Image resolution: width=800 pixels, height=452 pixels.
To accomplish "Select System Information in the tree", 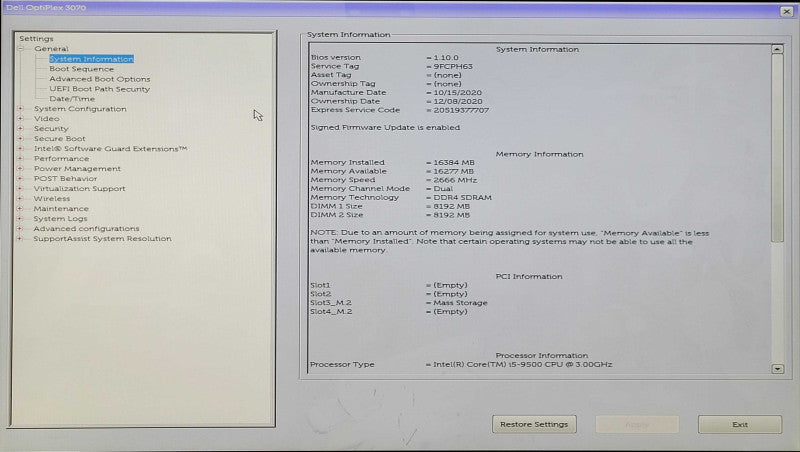I will (91, 59).
